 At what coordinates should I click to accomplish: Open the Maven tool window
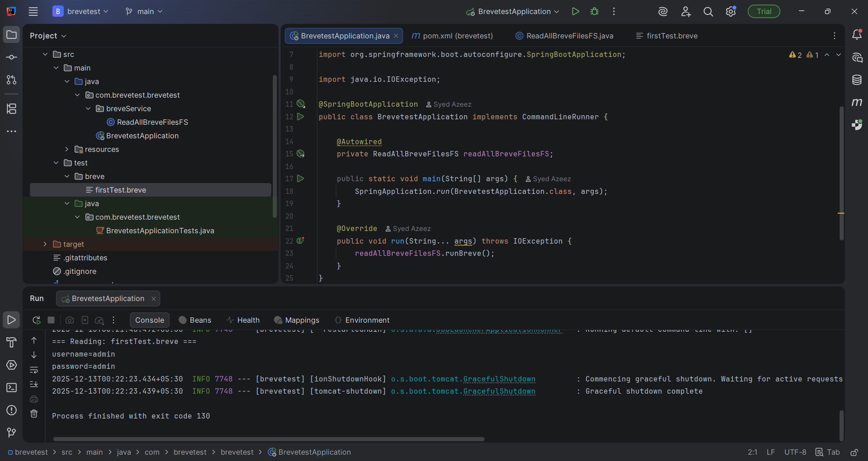click(858, 103)
